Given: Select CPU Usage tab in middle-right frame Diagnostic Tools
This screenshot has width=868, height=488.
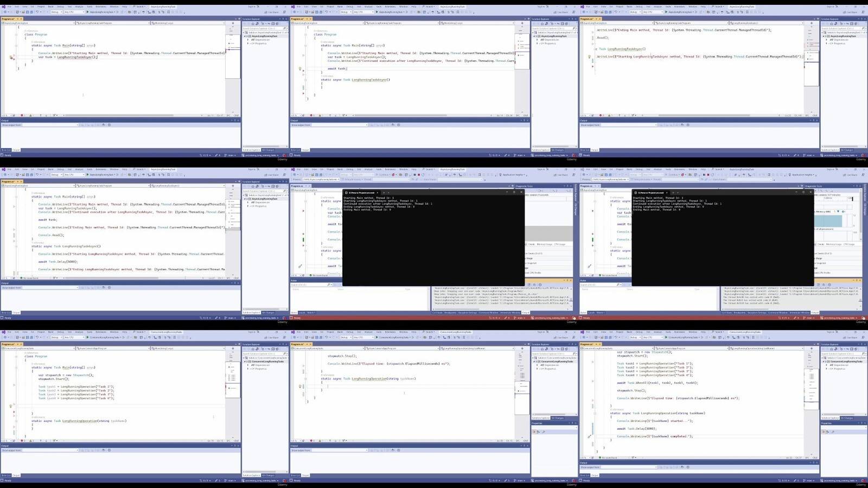Looking at the screenshot, I should (848, 244).
